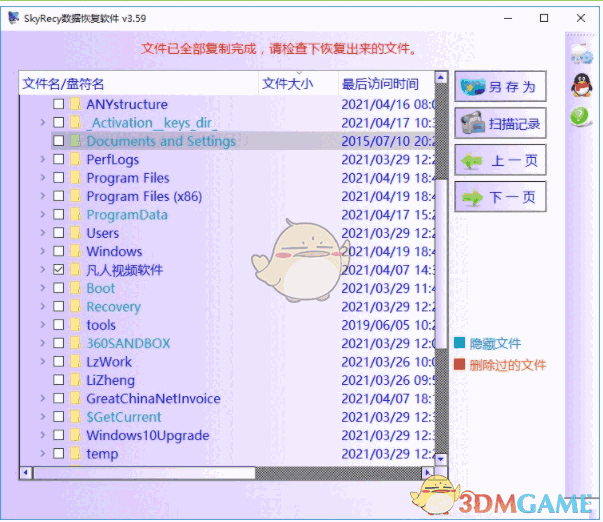Select the $GetCurrent folder name
Screen dimensions: 603x522
pos(123,417)
